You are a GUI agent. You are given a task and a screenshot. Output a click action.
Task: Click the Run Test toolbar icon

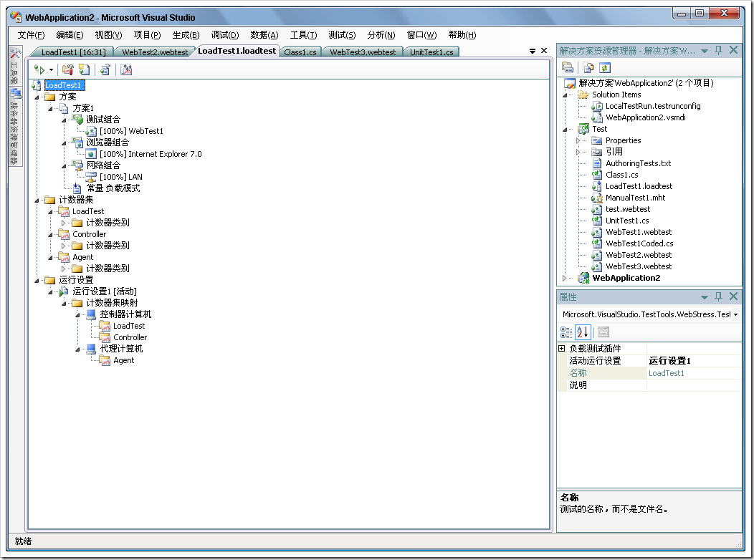(x=39, y=70)
